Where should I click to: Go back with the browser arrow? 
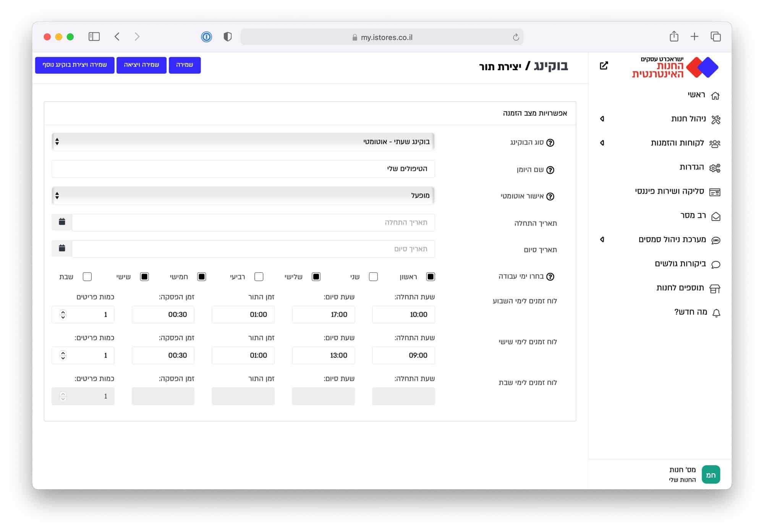coord(117,37)
